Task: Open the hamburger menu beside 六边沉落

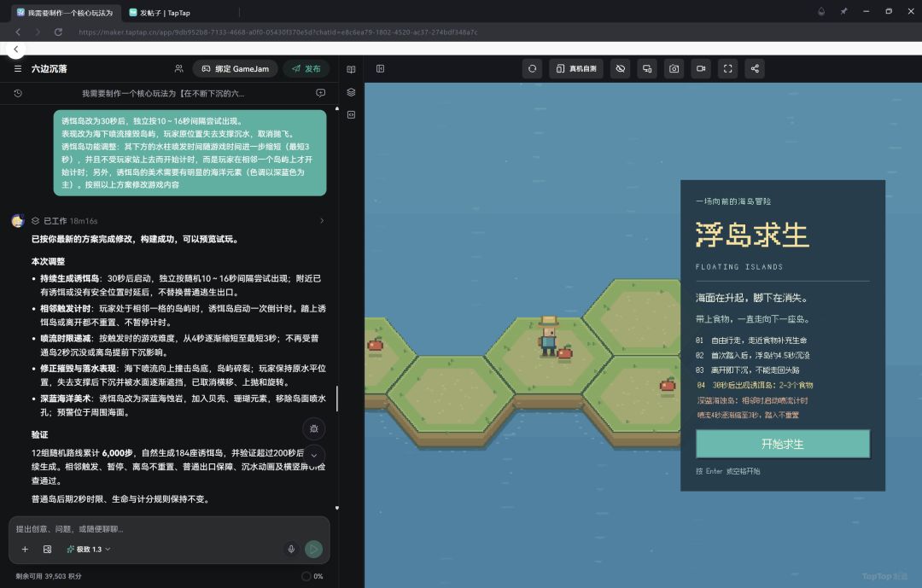Action: pyautogui.click(x=18, y=69)
